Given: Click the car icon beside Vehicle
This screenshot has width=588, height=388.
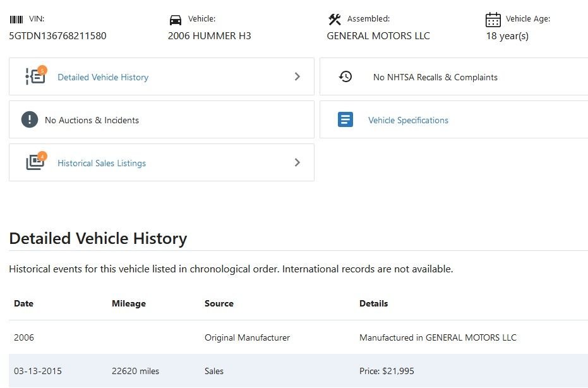Looking at the screenshot, I should point(176,20).
